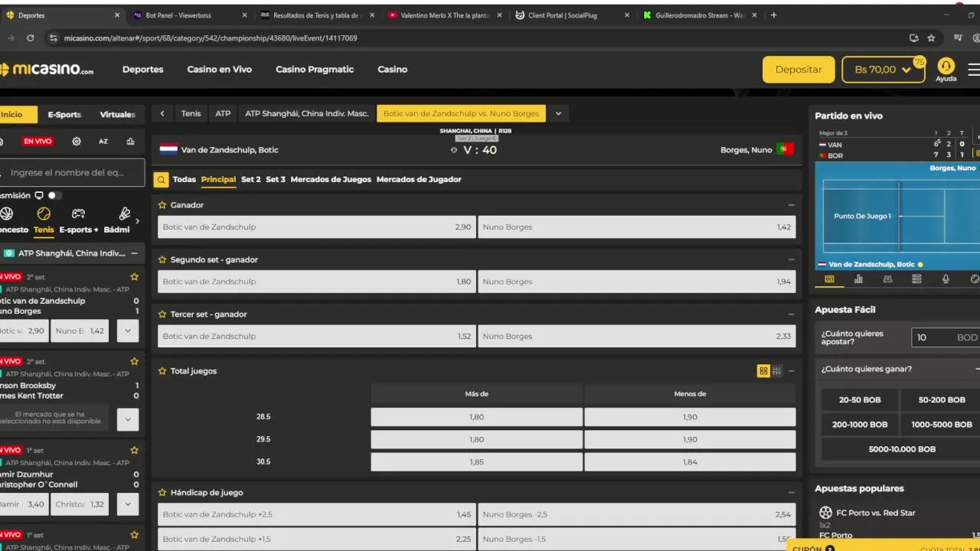The image size is (980, 551).
Task: Star the Tercer set - ganador market
Action: 162,315
